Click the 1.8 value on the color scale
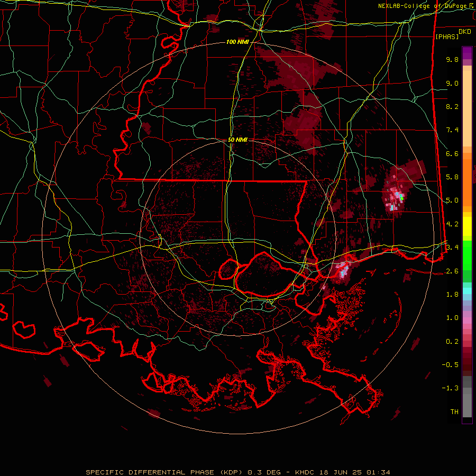This screenshot has width=476, height=476. (x=452, y=295)
